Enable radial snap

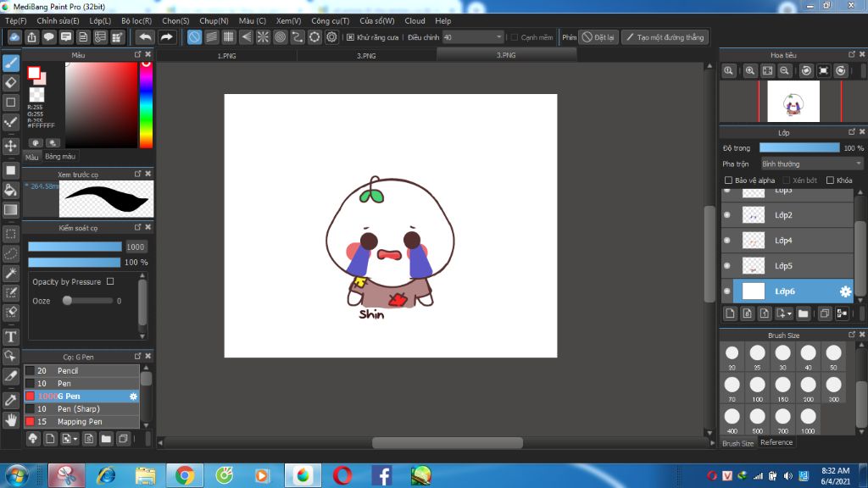(x=263, y=37)
